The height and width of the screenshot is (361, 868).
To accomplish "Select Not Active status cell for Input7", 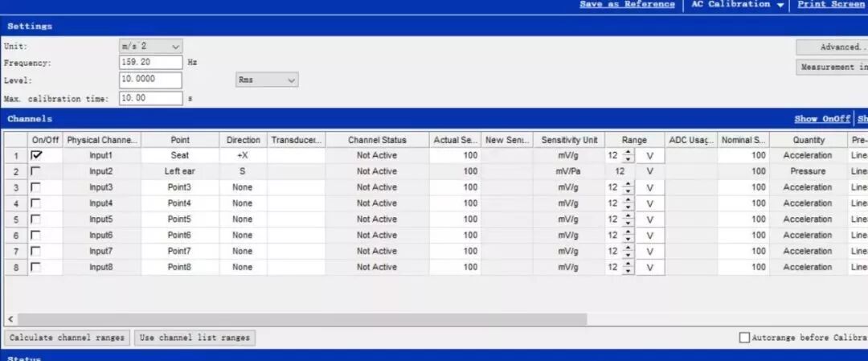I will 377,252.
